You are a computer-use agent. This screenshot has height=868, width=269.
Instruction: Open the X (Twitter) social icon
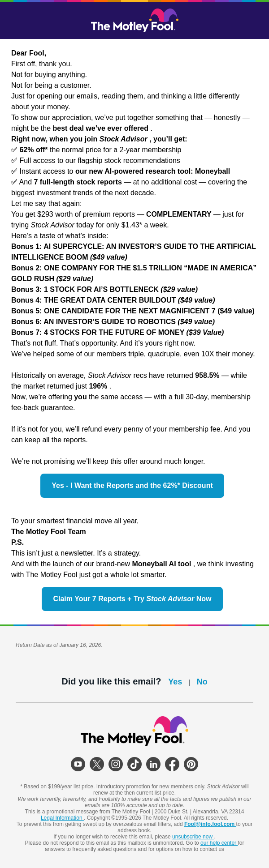(97, 764)
